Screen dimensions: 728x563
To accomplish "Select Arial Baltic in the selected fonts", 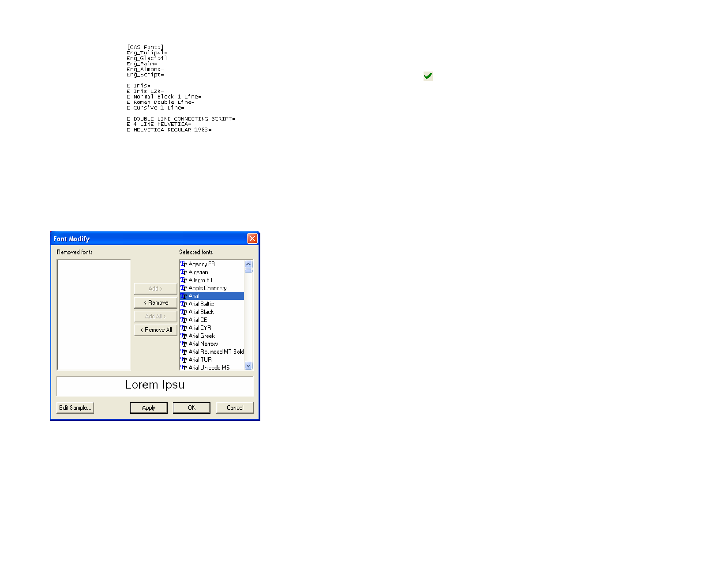I will (x=201, y=304).
